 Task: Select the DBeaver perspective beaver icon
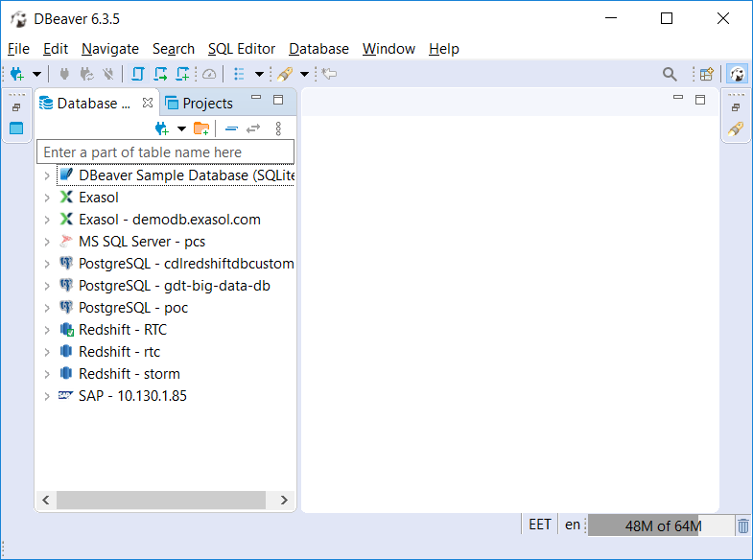click(x=737, y=74)
